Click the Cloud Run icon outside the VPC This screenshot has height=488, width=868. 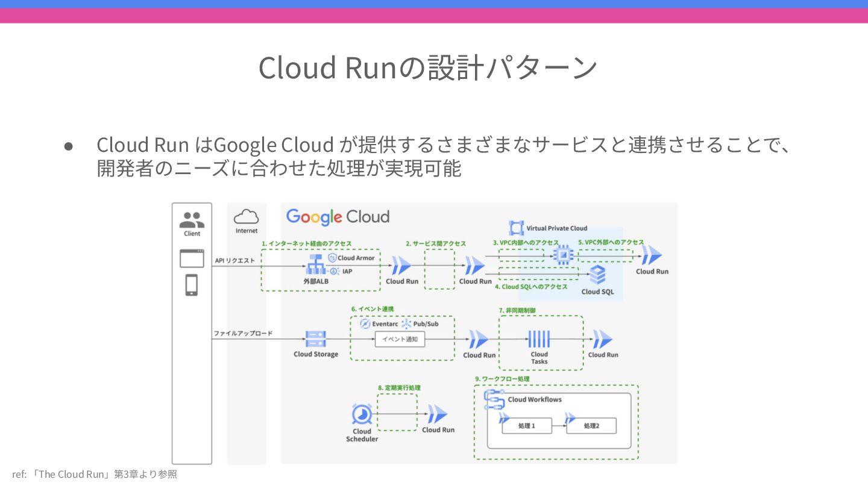[x=652, y=256]
